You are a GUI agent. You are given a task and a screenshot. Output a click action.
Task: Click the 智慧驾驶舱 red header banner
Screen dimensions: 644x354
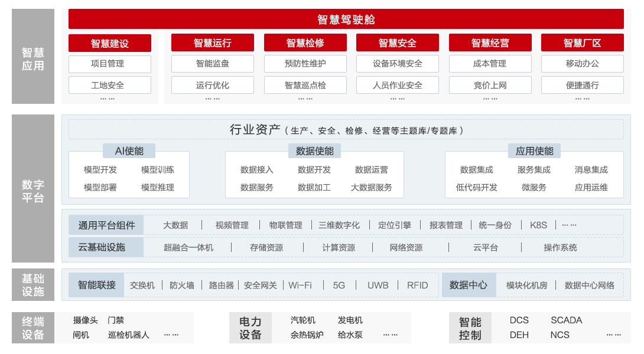coord(346,19)
